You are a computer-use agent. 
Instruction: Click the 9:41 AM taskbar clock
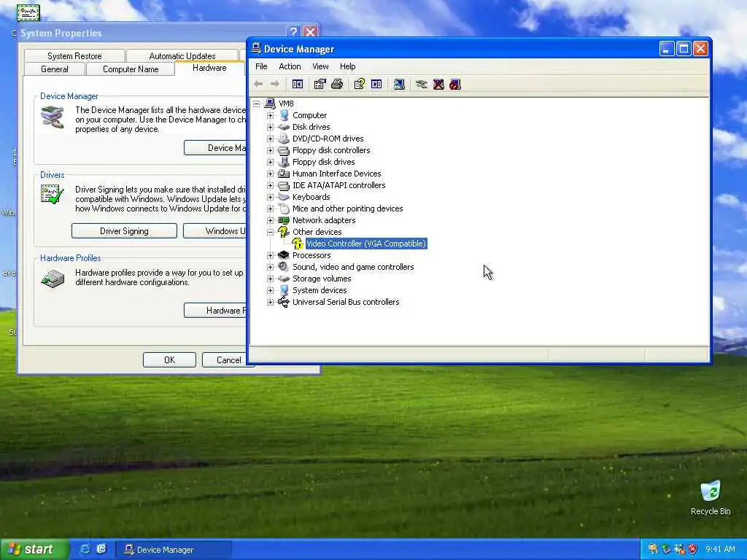pyautogui.click(x=720, y=549)
